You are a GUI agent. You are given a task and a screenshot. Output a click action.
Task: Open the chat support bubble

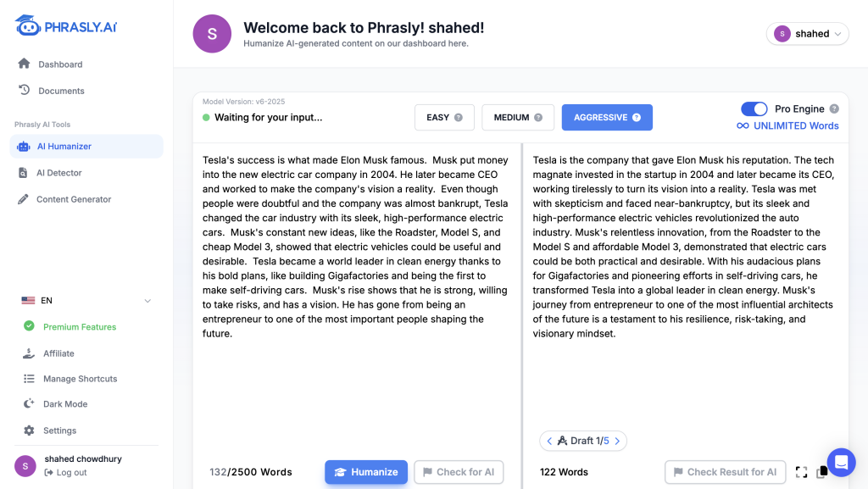(x=841, y=463)
